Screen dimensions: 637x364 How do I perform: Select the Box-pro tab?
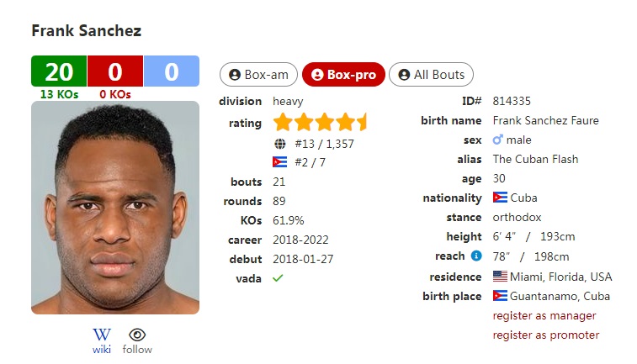[343, 75]
